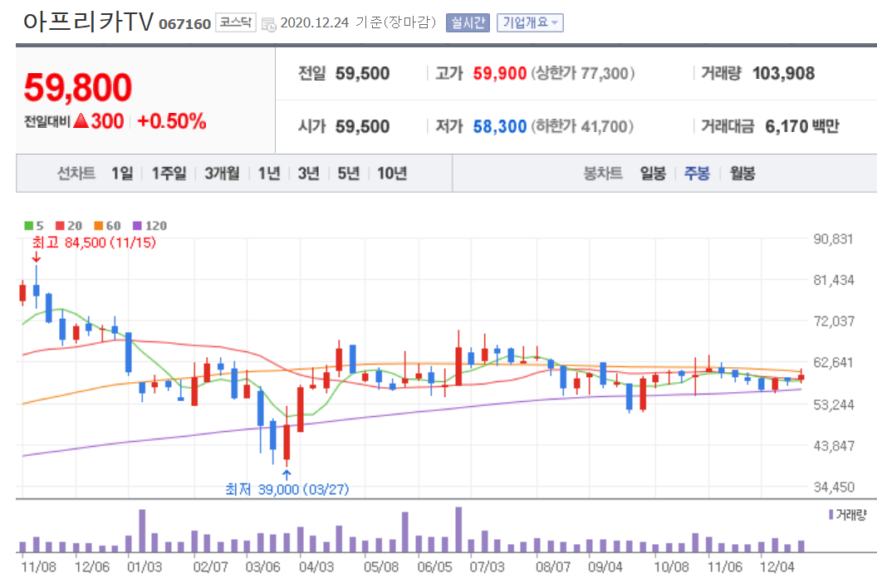This screenshot has height=588, width=877.
Task: Click the orange 60-period moving average swatch
Action: tap(99, 225)
